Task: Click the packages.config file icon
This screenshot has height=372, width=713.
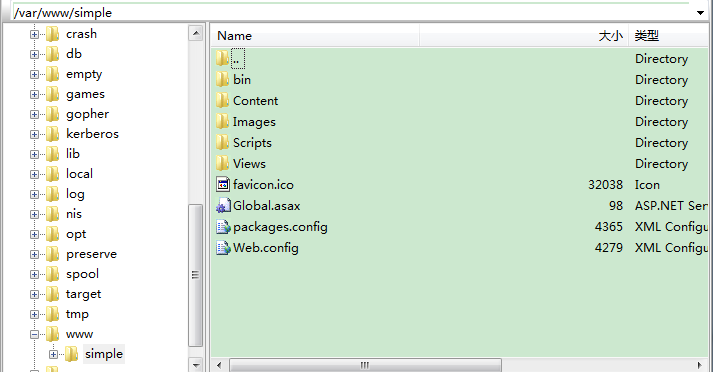Action: pyautogui.click(x=223, y=226)
